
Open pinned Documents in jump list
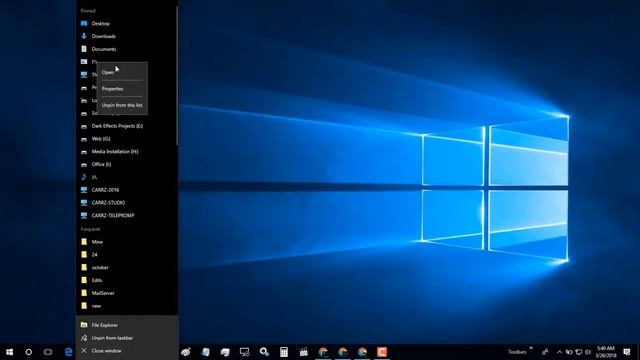(127, 49)
